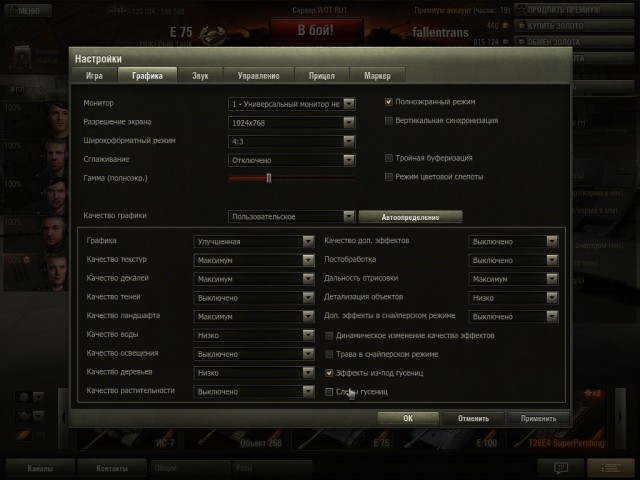Open Качество деревьев dropdown

[254, 373]
